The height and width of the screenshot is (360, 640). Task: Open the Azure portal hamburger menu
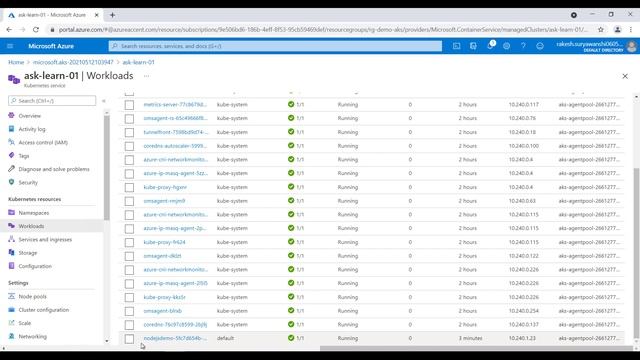(x=10, y=46)
